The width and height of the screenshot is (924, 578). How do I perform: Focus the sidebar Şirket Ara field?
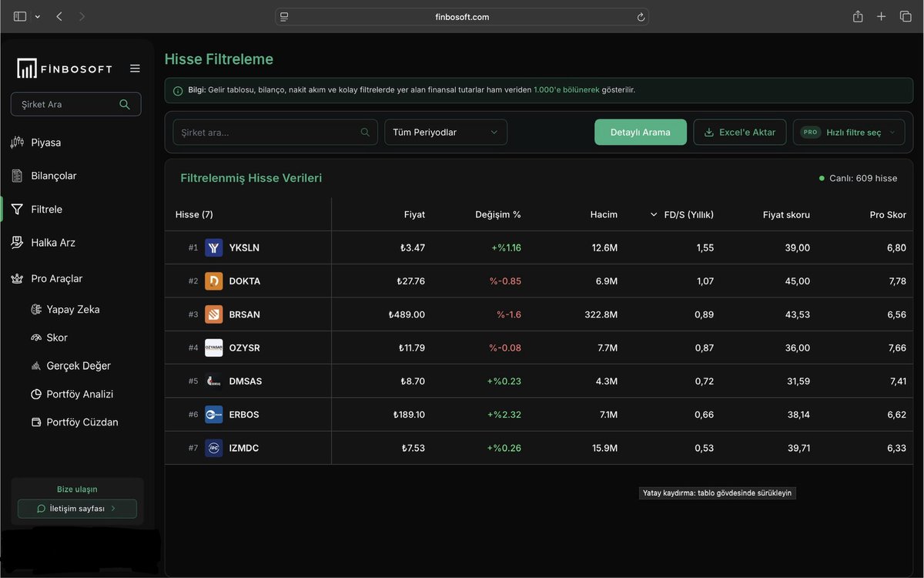[x=75, y=104]
